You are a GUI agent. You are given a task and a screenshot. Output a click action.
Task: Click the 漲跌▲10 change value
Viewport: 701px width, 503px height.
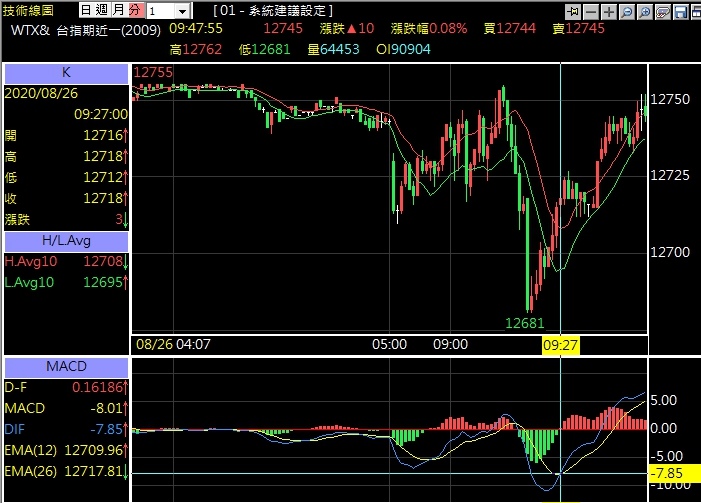tap(347, 29)
